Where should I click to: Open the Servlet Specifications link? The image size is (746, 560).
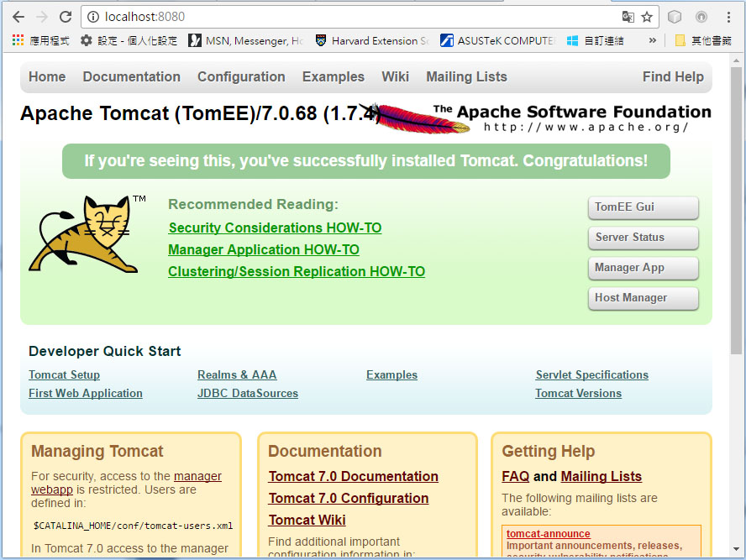(x=592, y=375)
